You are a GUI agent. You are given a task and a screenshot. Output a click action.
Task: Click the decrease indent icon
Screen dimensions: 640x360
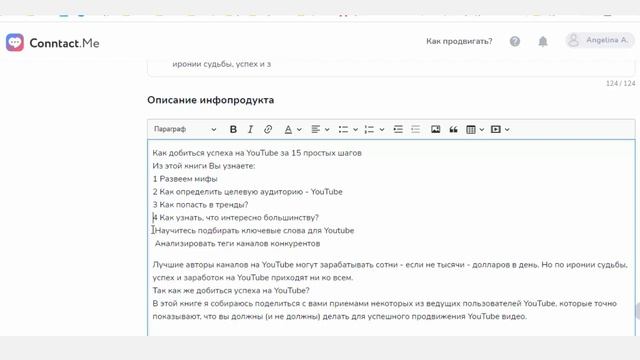(416, 129)
